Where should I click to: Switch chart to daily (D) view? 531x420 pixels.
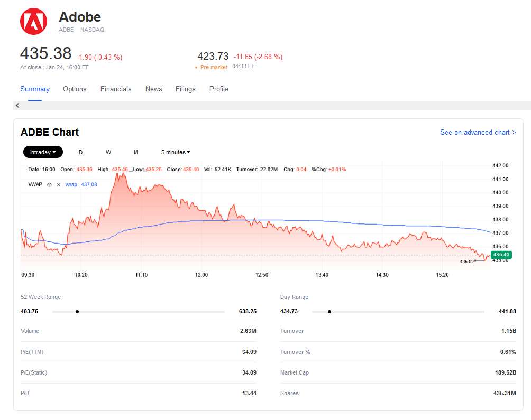(80, 152)
